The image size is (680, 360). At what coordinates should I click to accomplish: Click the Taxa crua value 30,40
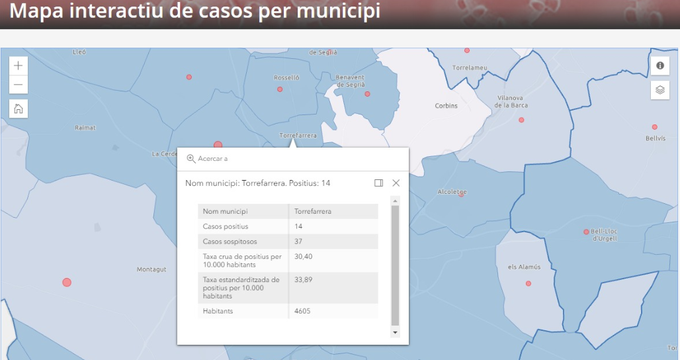pos(303,257)
